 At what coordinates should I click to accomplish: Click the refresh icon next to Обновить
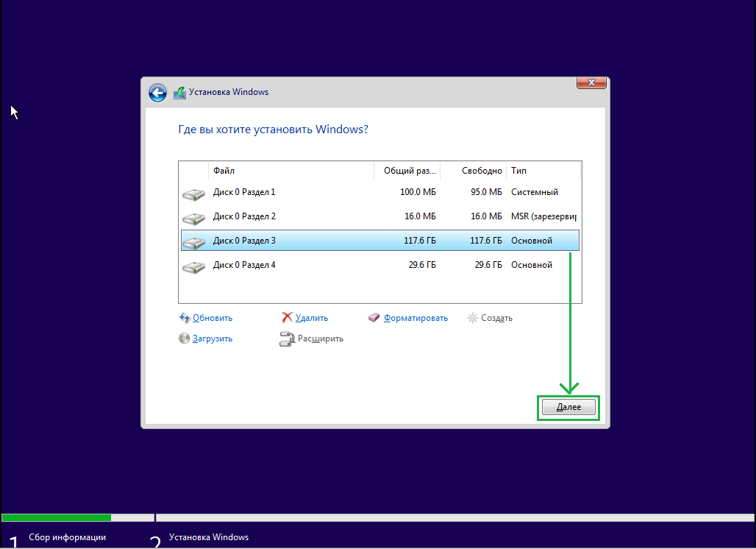pyautogui.click(x=185, y=317)
